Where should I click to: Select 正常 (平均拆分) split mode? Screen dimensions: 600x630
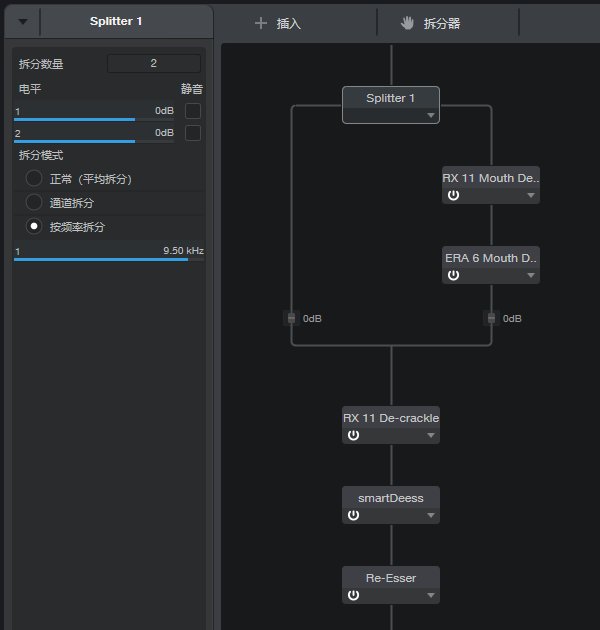coord(34,178)
